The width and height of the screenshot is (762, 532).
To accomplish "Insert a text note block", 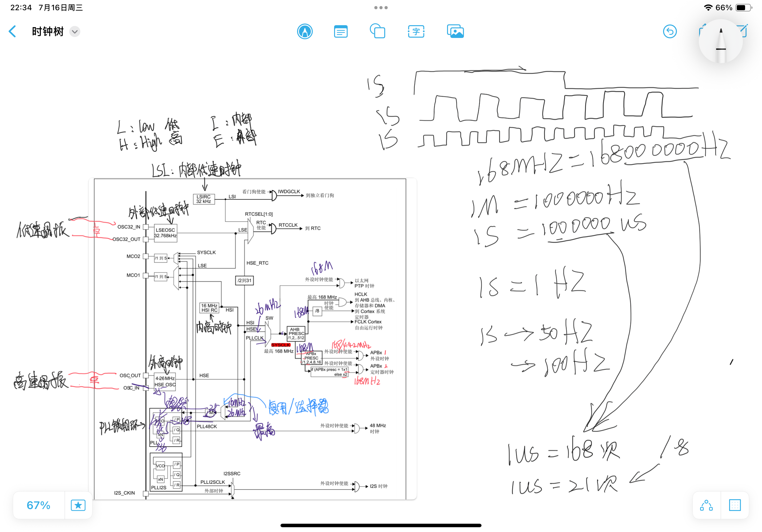I will 340,32.
